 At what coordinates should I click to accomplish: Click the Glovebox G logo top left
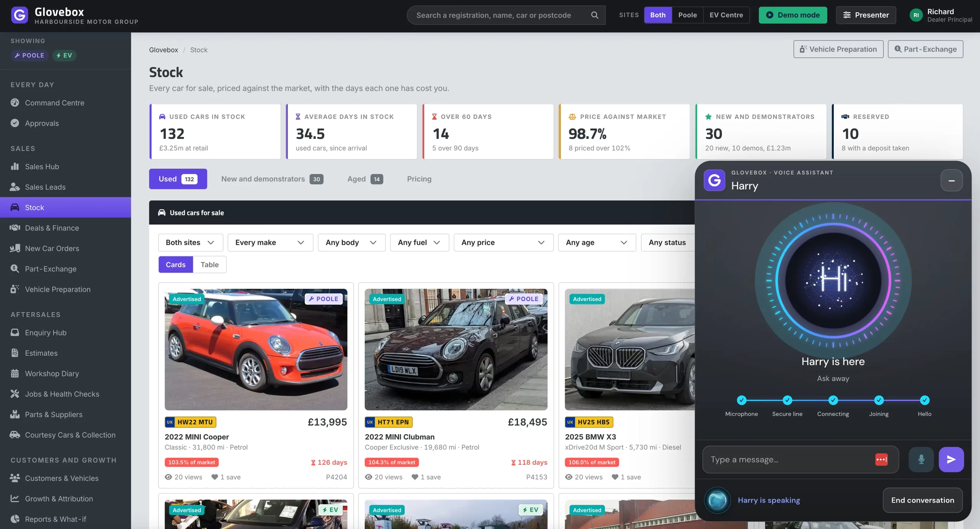click(20, 15)
